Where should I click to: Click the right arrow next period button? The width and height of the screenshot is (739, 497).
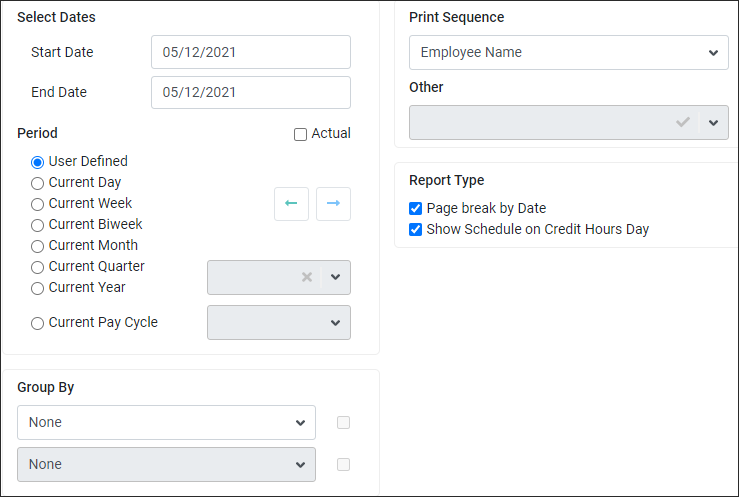pos(333,204)
